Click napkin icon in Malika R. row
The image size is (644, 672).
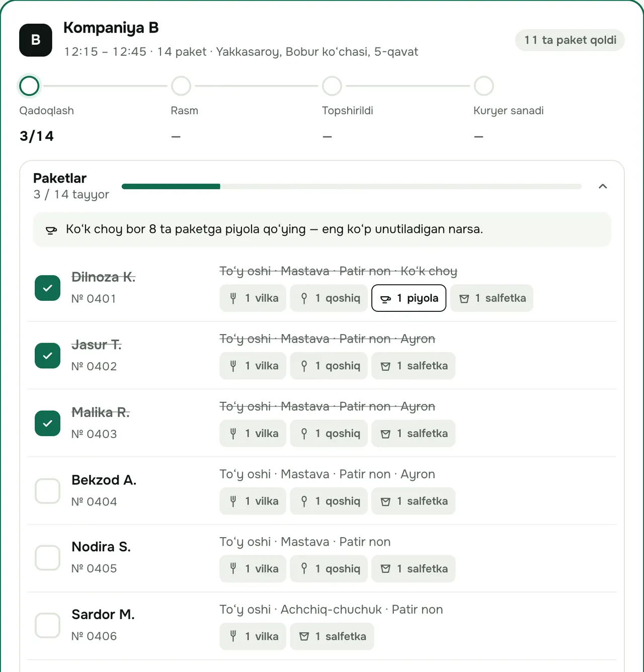click(x=385, y=434)
